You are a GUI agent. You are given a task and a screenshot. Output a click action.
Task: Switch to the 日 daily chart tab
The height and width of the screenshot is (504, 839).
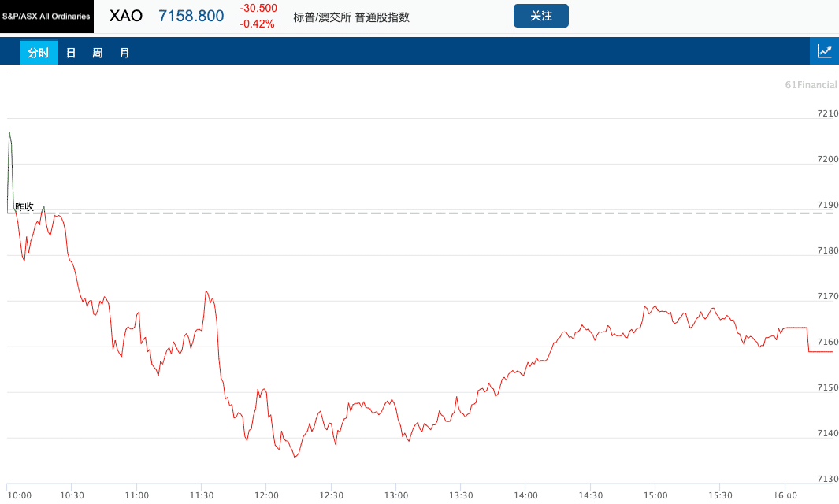(71, 53)
